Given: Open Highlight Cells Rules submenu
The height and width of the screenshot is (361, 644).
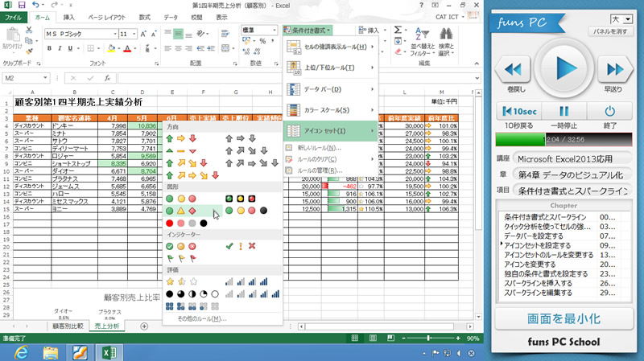Looking at the screenshot, I should [331, 47].
